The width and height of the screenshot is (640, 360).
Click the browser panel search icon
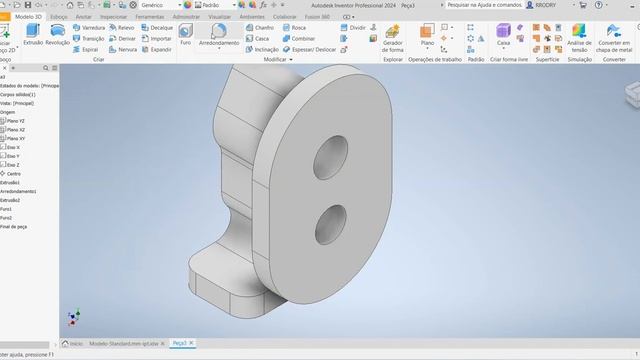coord(46,68)
